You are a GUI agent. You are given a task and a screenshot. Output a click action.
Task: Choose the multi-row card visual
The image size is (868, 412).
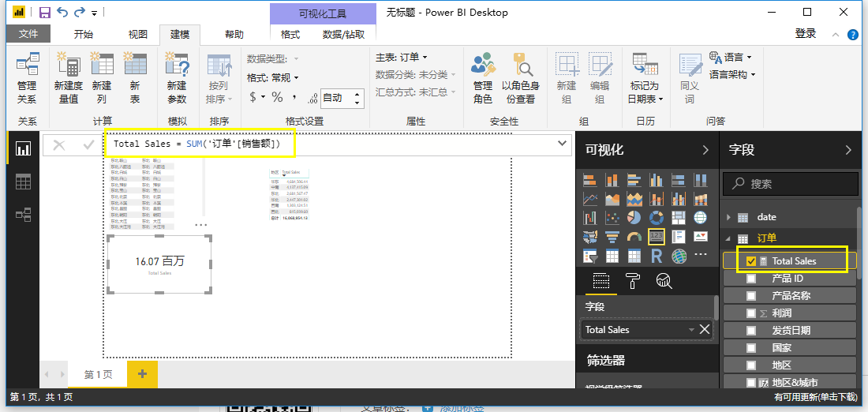pos(679,237)
